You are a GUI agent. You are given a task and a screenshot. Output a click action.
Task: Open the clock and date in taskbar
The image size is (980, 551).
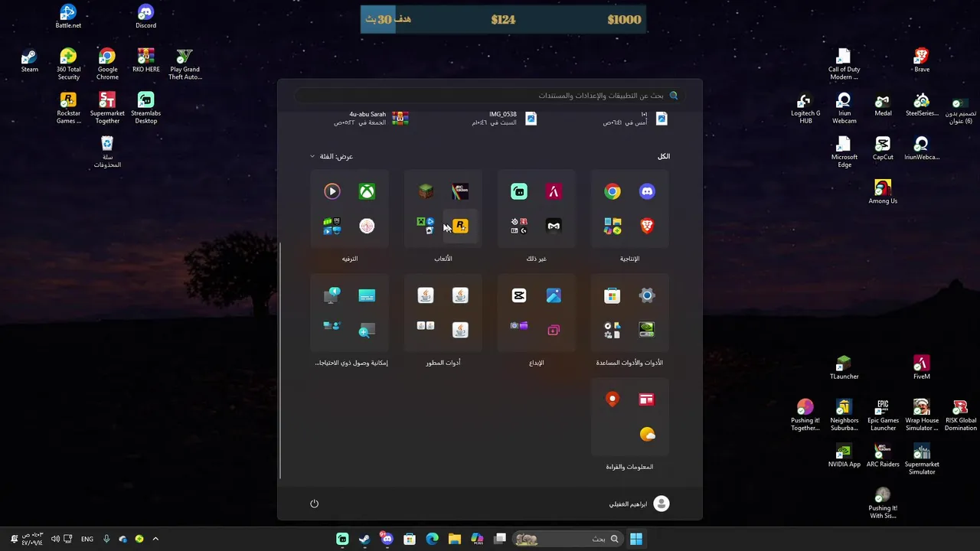point(33,539)
